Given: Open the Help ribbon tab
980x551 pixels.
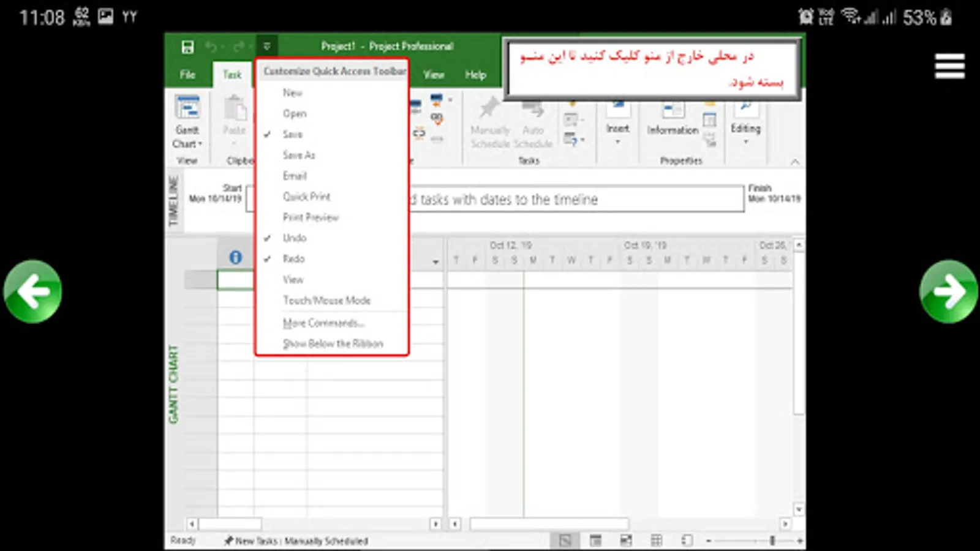Looking at the screenshot, I should (475, 75).
